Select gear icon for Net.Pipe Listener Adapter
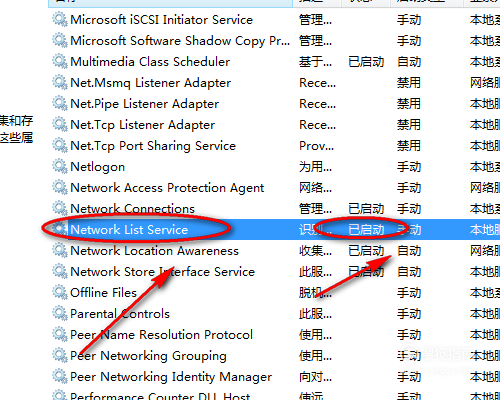Viewport: 500px width, 400px height. 60,103
